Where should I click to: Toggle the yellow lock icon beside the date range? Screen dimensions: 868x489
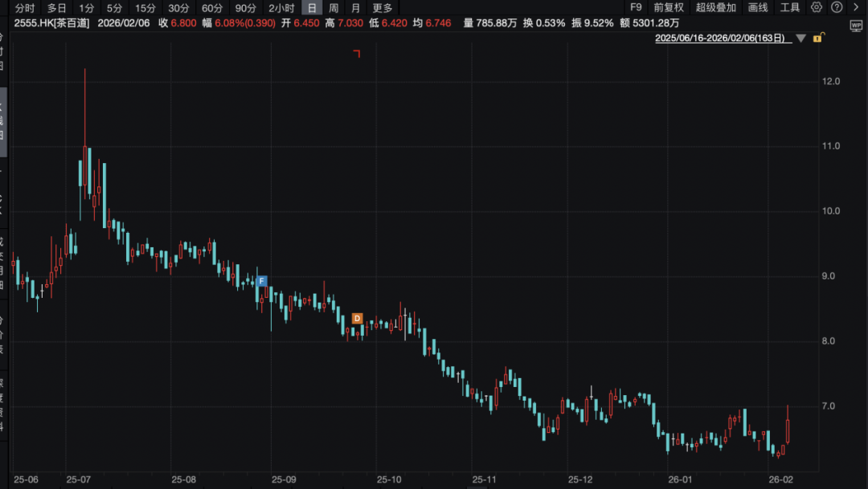tap(818, 38)
